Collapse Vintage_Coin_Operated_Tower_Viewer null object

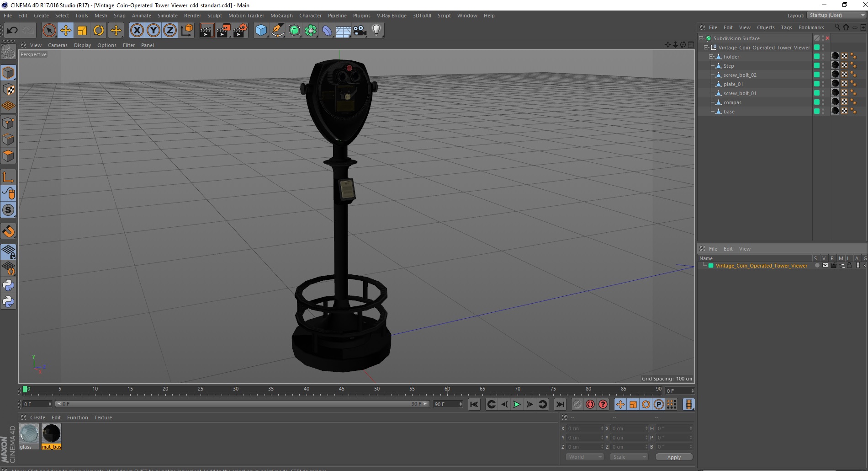coord(706,47)
